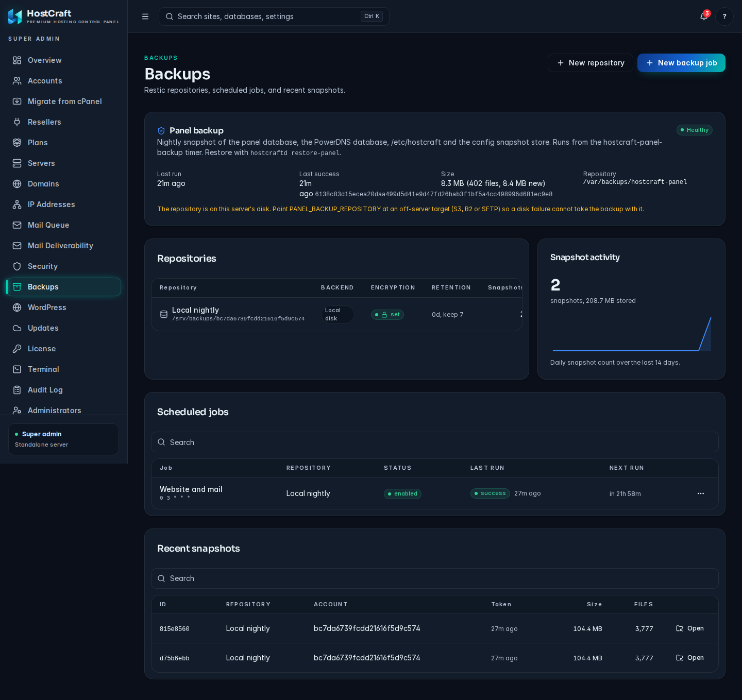Screen dimensions: 742x700
Task: Click the IP Addresses network icon
Action: click(17, 204)
